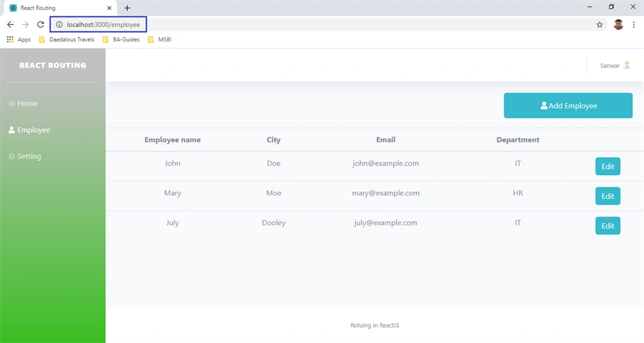Viewport: 644px width, 343px height.
Task: Open the Chrome profile avatar
Action: click(619, 25)
